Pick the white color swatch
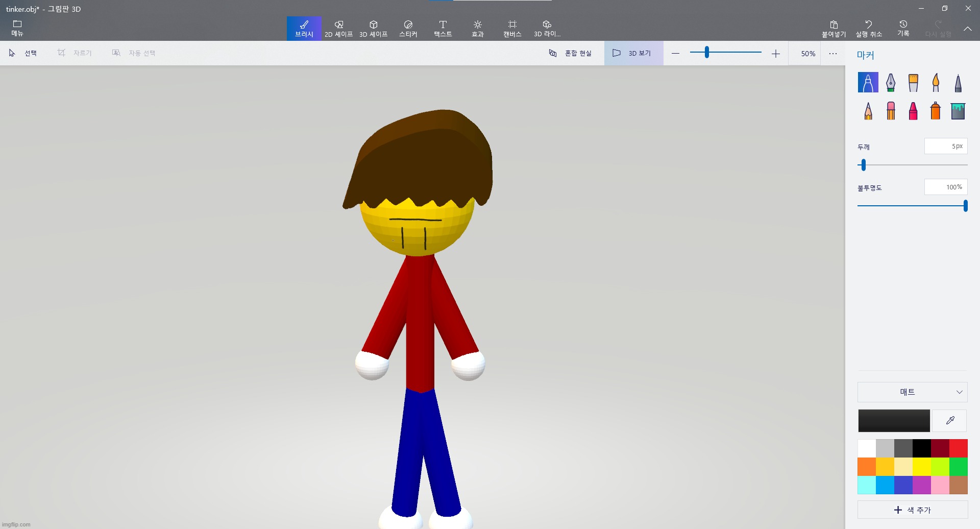The image size is (980, 529). [x=867, y=448]
